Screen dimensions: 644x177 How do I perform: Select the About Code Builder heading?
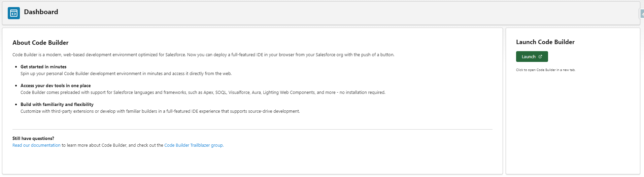(x=40, y=43)
